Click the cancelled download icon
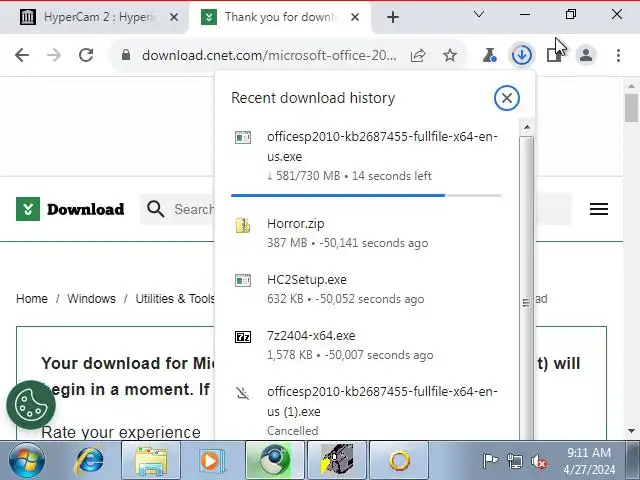640x480 pixels. point(243,393)
